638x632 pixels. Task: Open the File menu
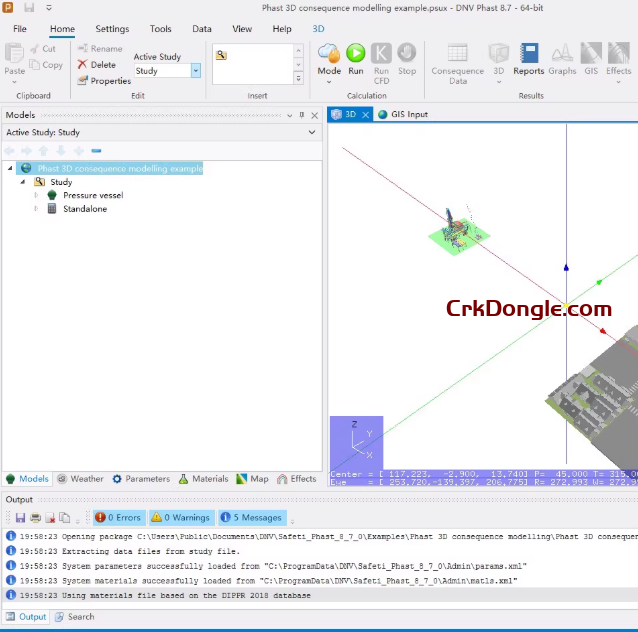pyautogui.click(x=20, y=29)
